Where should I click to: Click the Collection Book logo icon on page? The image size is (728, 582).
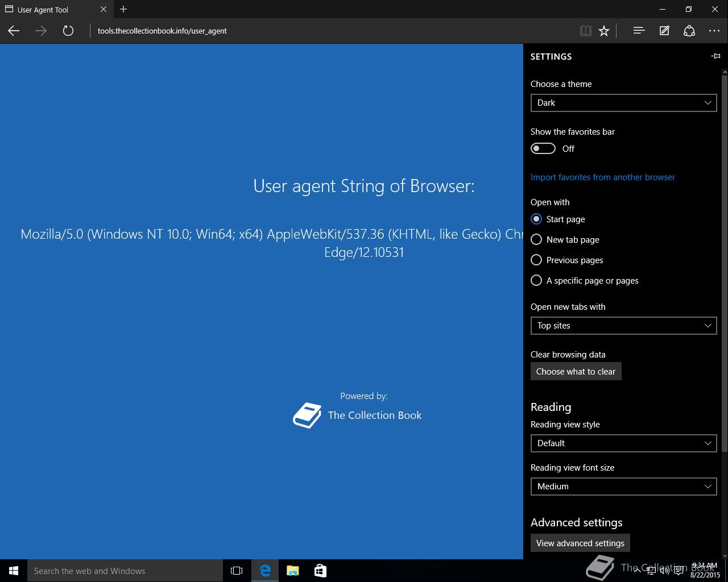(x=307, y=415)
